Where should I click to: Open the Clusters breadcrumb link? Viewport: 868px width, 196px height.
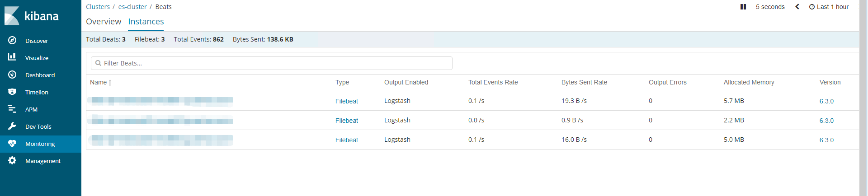click(x=98, y=7)
